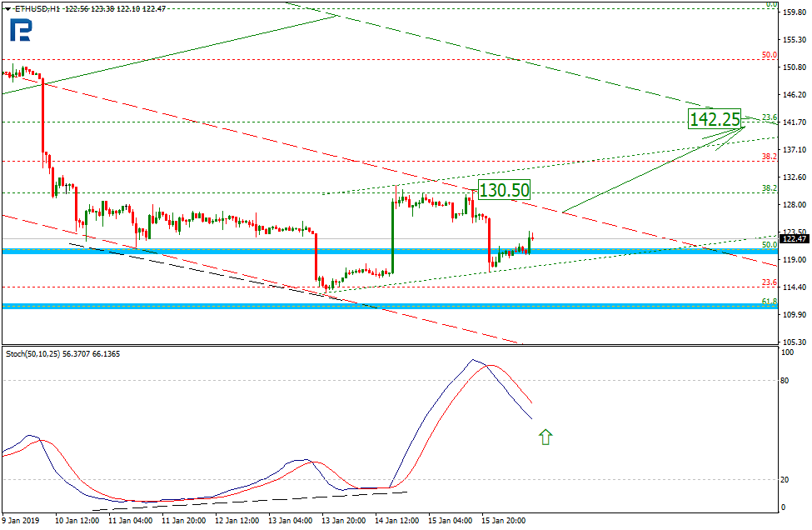Select the red 50.0 Fibonacci level label

(x=769, y=56)
